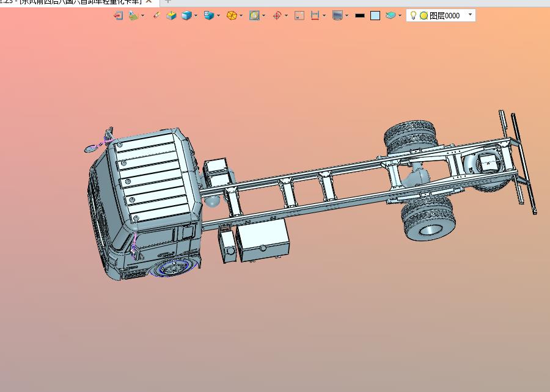Screen dimensions: 550x392
Task: Open the dropdown next to the sketch plane icon
Action: point(143,15)
